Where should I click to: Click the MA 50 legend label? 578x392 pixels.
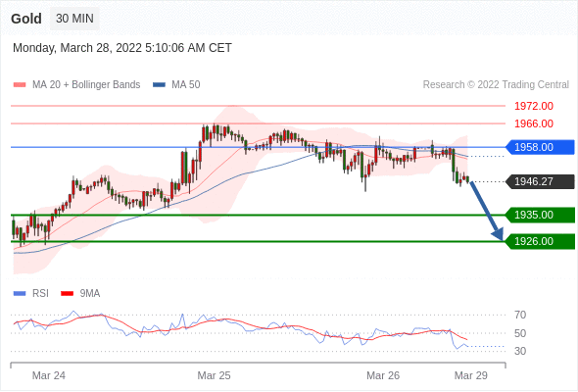[186, 85]
